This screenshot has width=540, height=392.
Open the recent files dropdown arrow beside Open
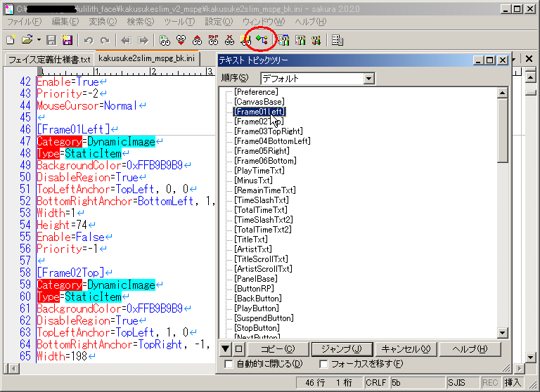tap(39, 40)
